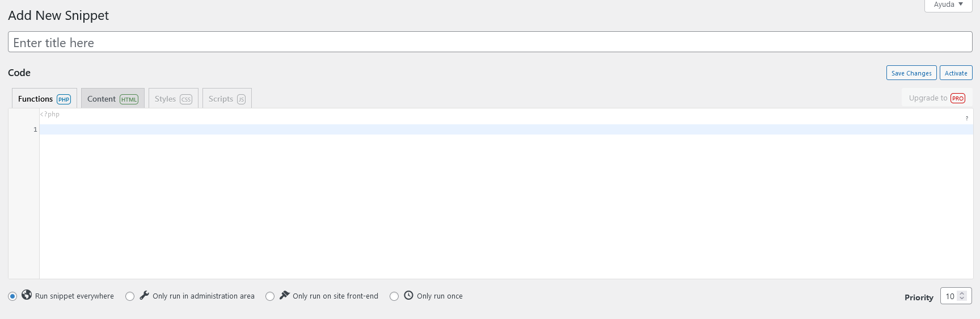Switch to the Functions tab

point(44,99)
